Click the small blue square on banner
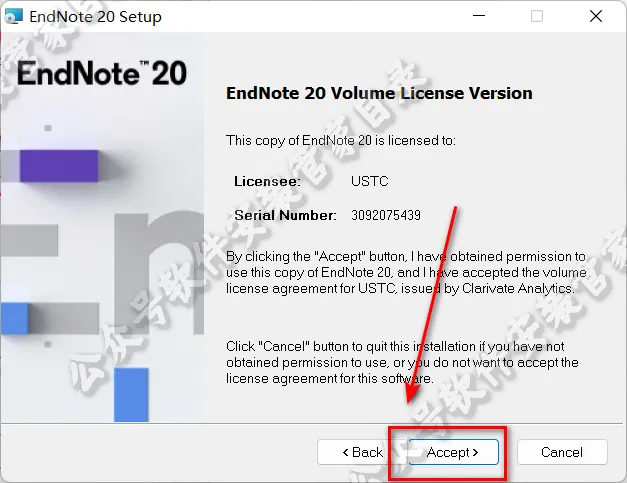The height and width of the screenshot is (483, 627). point(14,318)
